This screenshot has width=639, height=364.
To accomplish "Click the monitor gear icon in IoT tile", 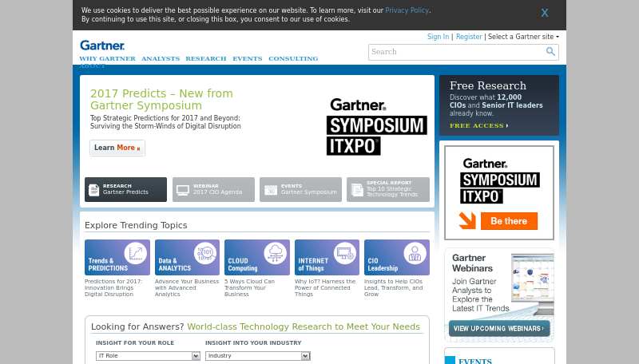I will (345, 253).
